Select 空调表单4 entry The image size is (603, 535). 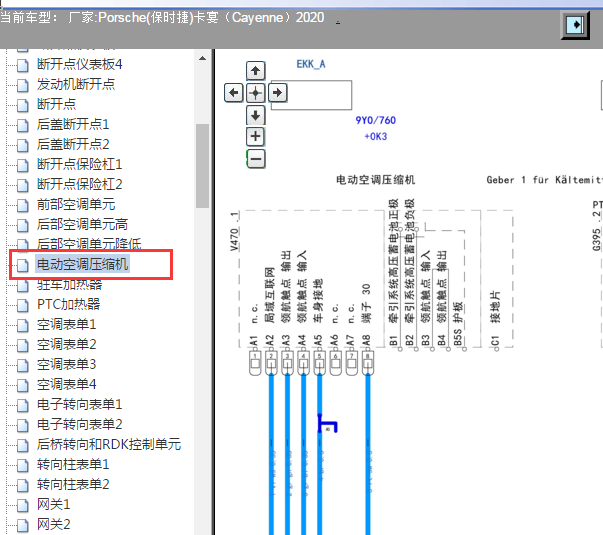66,385
